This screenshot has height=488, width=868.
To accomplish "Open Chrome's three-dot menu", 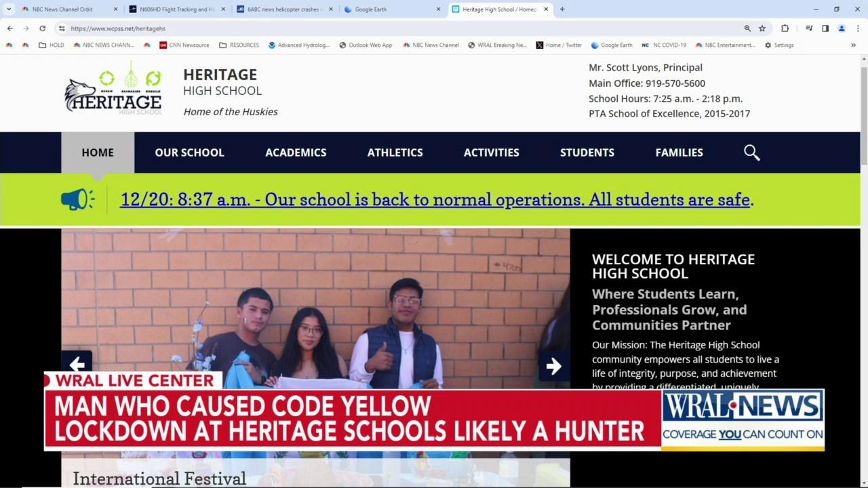I will [x=858, y=28].
